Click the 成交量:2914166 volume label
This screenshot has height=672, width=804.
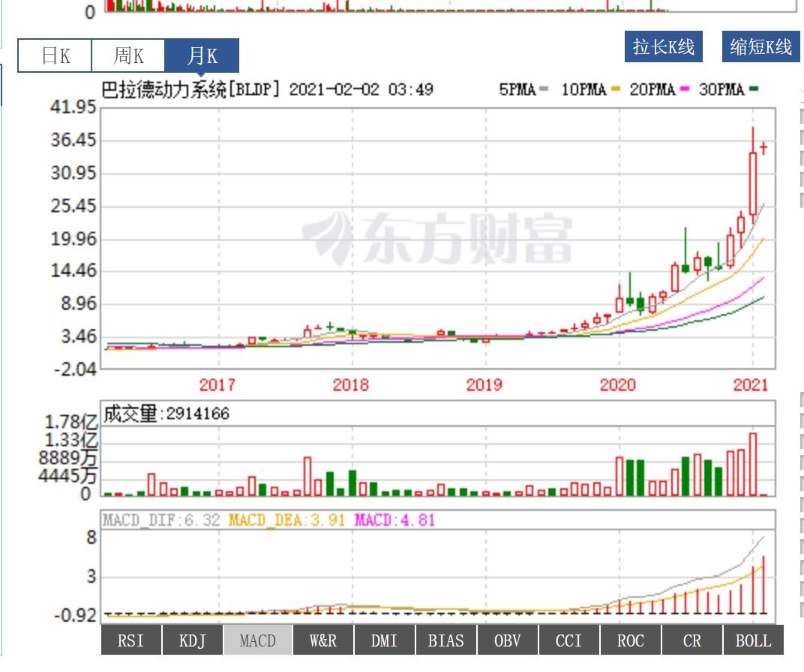(166, 414)
